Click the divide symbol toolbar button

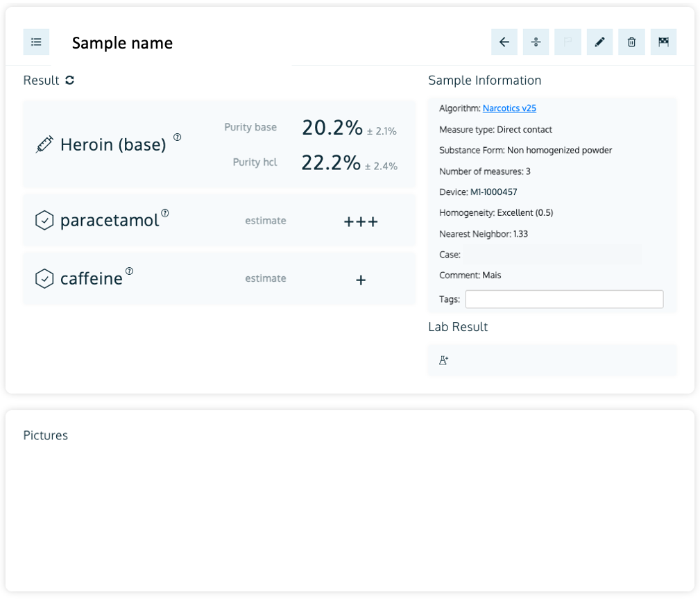pos(536,42)
